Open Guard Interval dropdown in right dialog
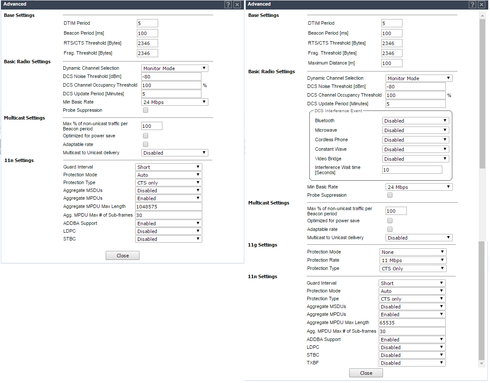This screenshot has height=383, width=490. pos(412,283)
